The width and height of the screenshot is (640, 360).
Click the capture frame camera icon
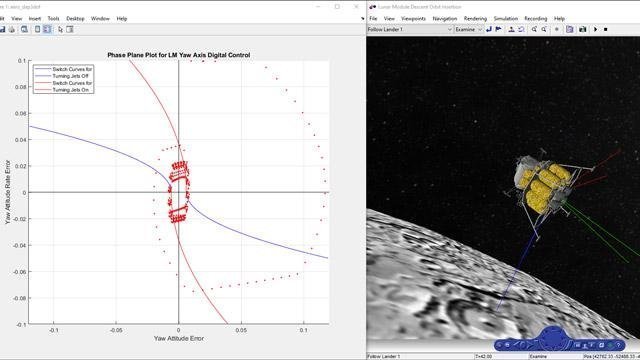click(x=582, y=29)
